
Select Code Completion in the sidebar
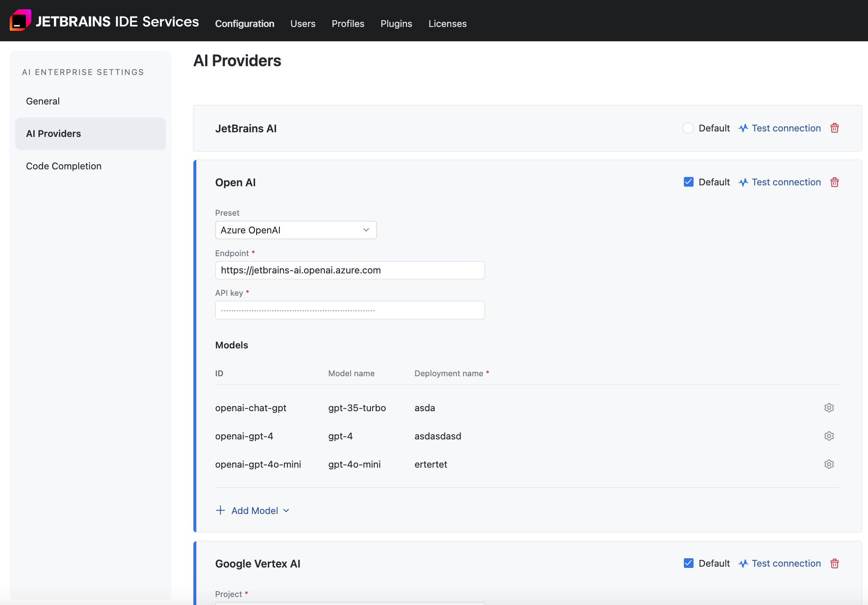(x=64, y=166)
